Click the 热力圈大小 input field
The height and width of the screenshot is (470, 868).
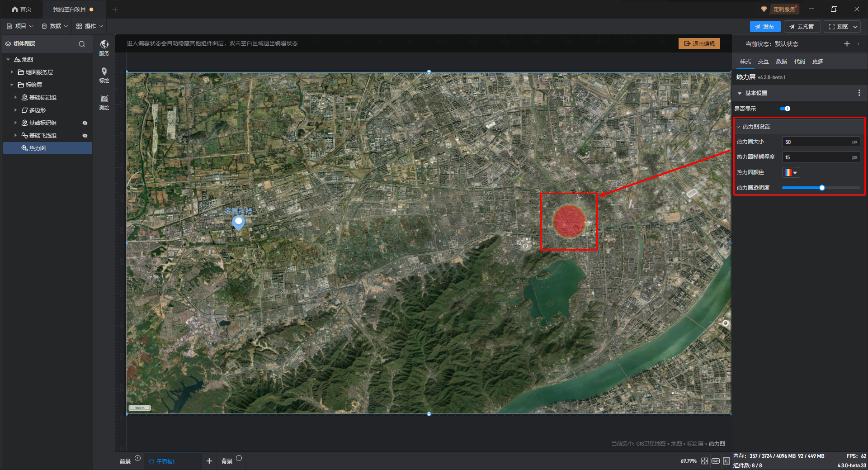[x=821, y=142]
